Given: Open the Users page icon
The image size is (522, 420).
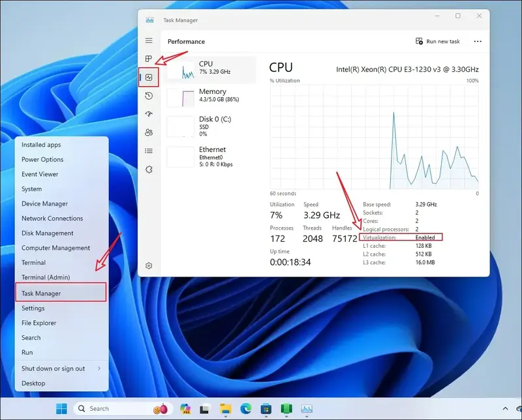Looking at the screenshot, I should tap(149, 132).
